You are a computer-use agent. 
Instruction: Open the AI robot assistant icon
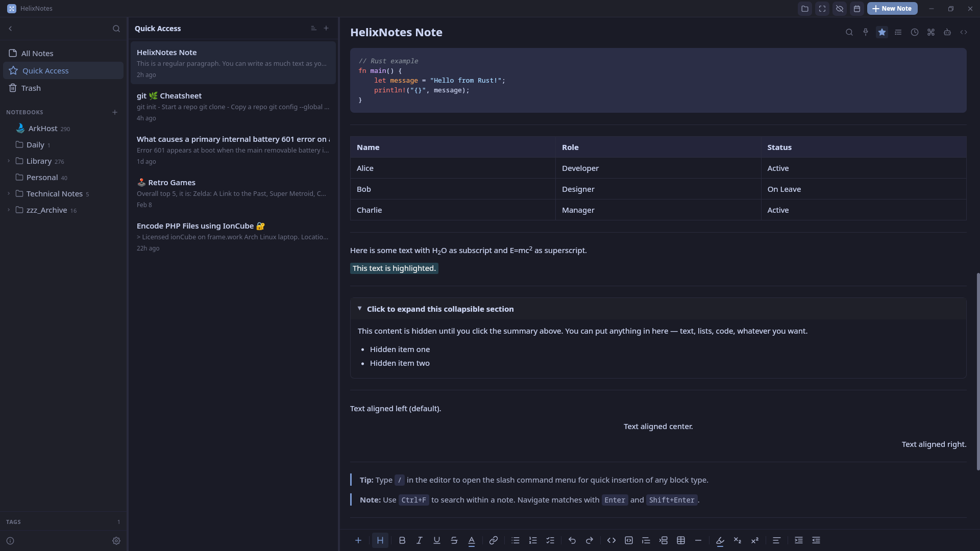point(947,32)
